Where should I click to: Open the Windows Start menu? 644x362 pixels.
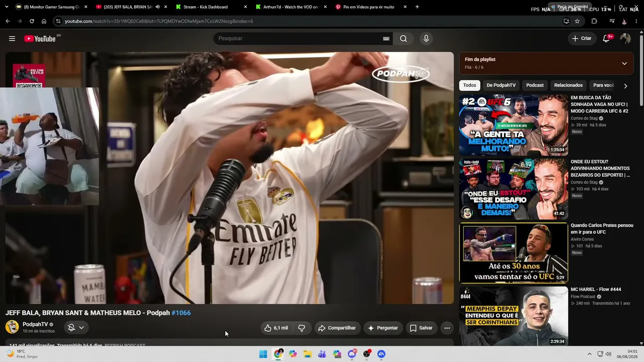click(x=263, y=354)
